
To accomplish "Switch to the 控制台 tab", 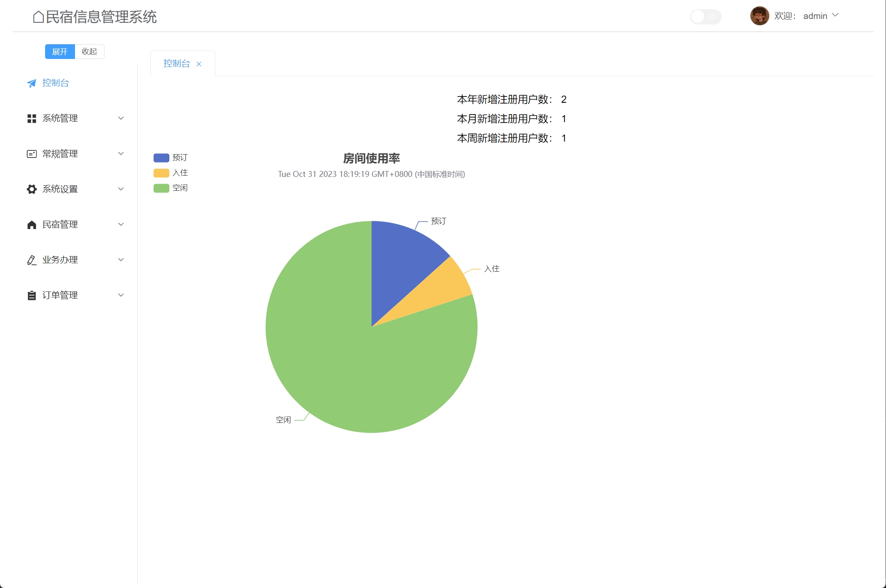I will point(177,64).
